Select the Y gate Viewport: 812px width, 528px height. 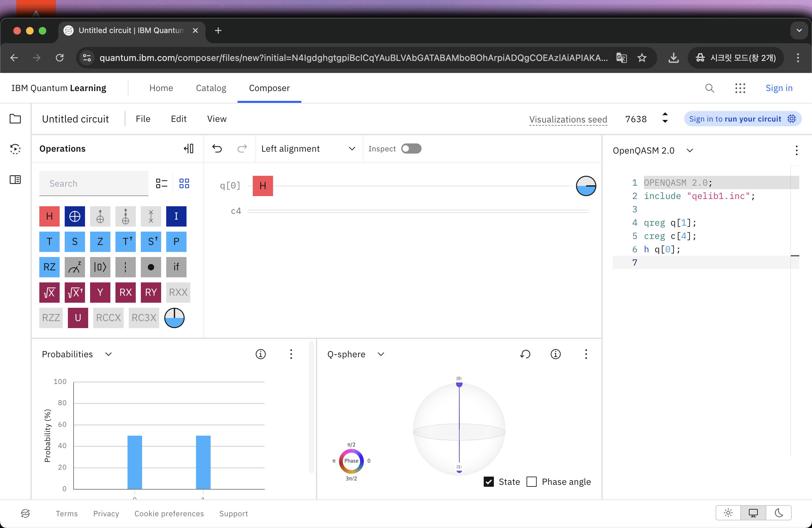(x=100, y=293)
